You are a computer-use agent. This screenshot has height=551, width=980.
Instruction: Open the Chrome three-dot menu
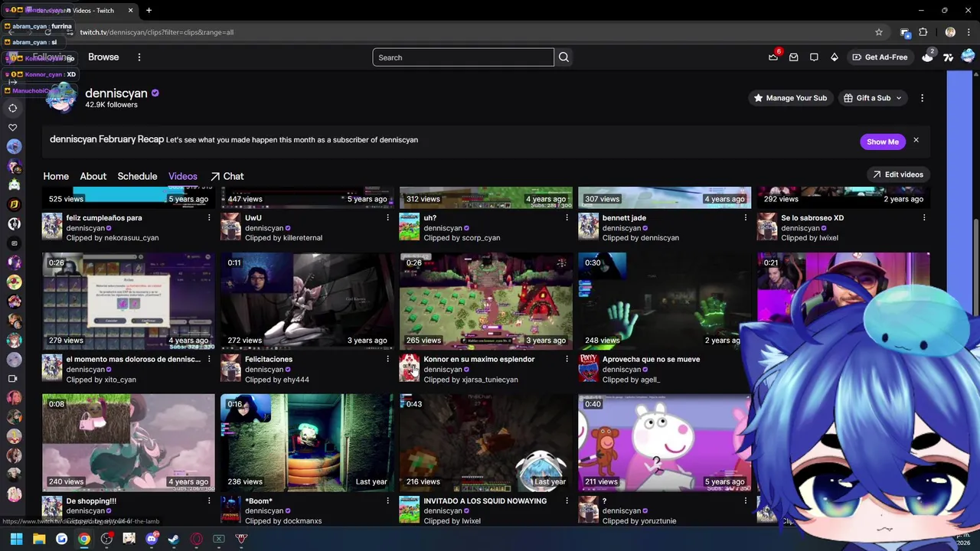968,32
